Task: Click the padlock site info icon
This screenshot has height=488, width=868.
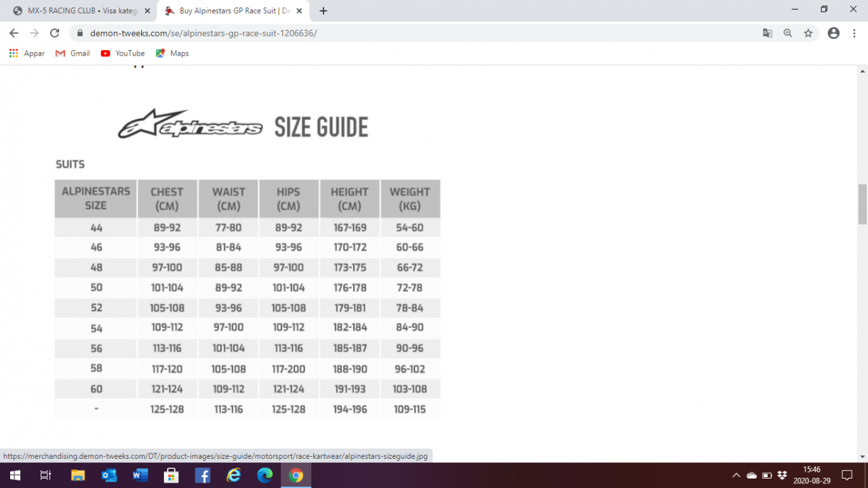Action: 79,33
